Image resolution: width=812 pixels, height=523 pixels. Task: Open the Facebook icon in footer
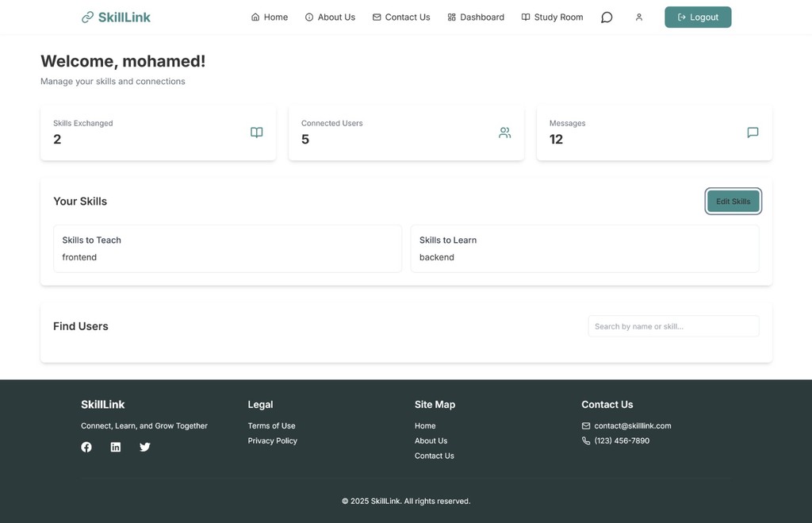[x=86, y=447]
